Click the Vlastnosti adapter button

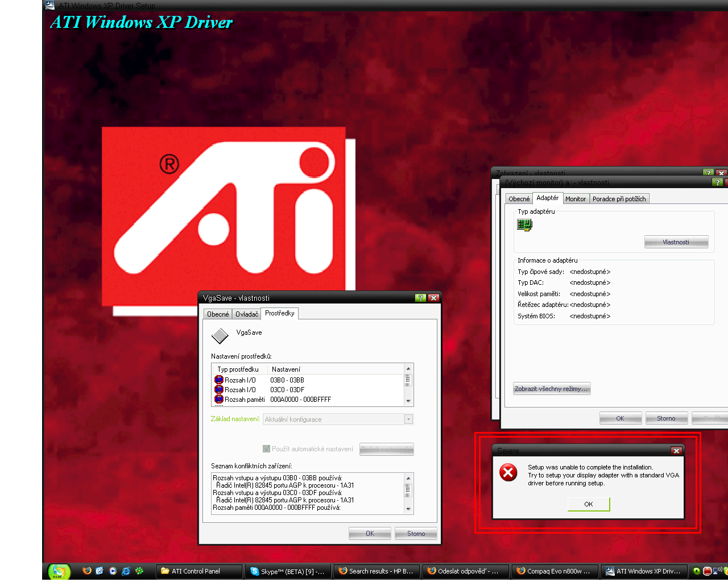[676, 242]
